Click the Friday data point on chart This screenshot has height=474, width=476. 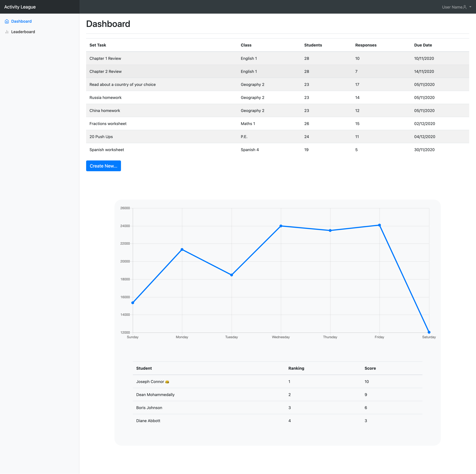click(379, 225)
